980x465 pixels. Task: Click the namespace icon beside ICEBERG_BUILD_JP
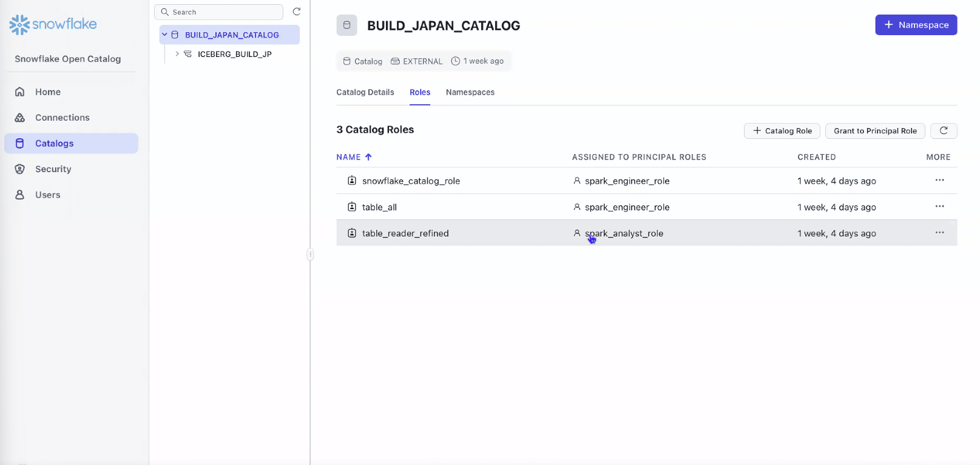point(188,54)
